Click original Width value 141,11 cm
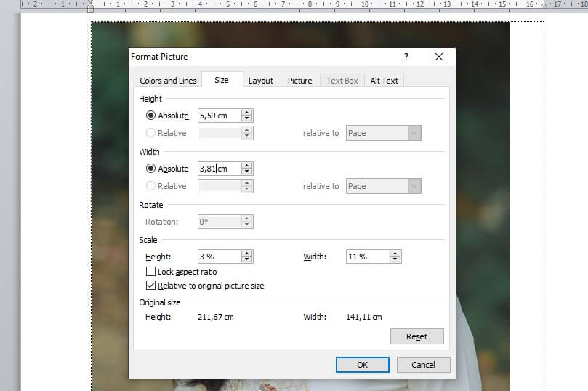The image size is (588, 391). coord(364,317)
